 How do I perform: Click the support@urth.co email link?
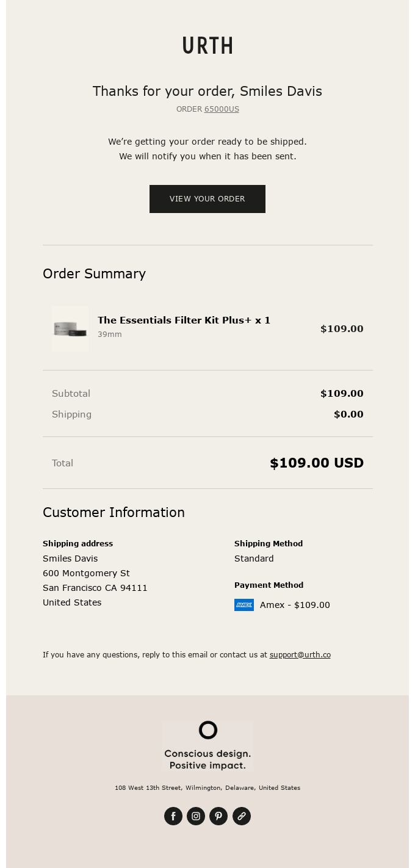pos(300,655)
